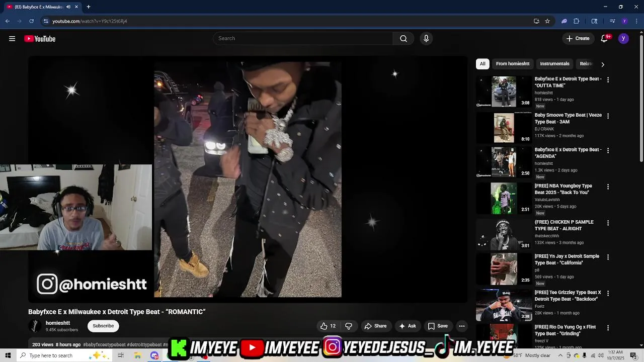Open Chrome three-dot menu
The width and height of the screenshot is (644, 362).
[x=635, y=21]
